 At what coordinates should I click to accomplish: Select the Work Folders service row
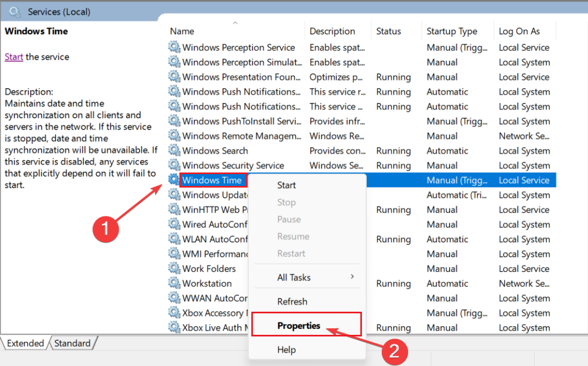click(x=362, y=268)
